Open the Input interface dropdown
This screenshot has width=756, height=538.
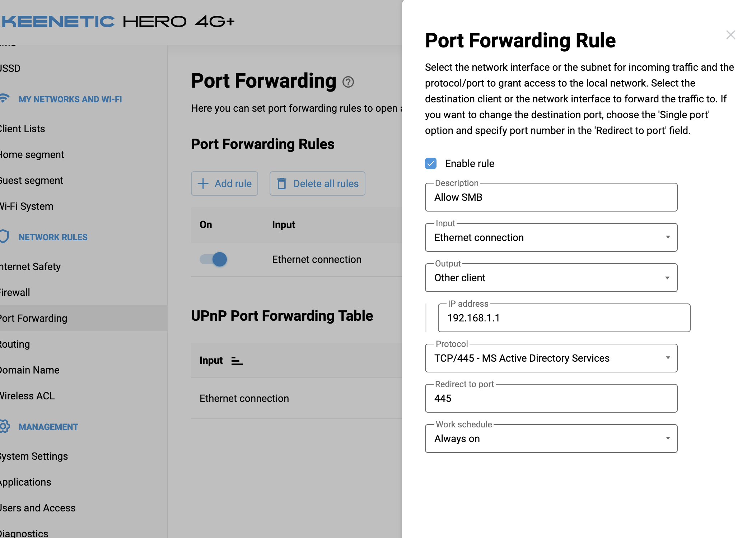(551, 237)
